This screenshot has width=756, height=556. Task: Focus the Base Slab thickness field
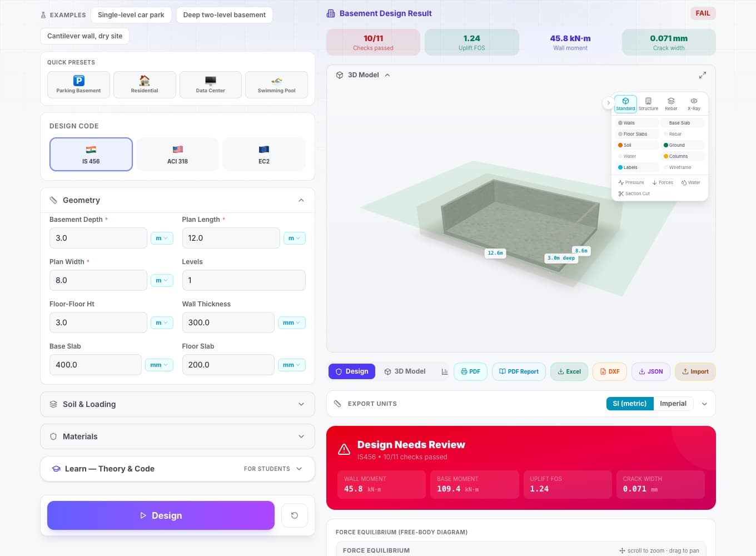pyautogui.click(x=95, y=365)
